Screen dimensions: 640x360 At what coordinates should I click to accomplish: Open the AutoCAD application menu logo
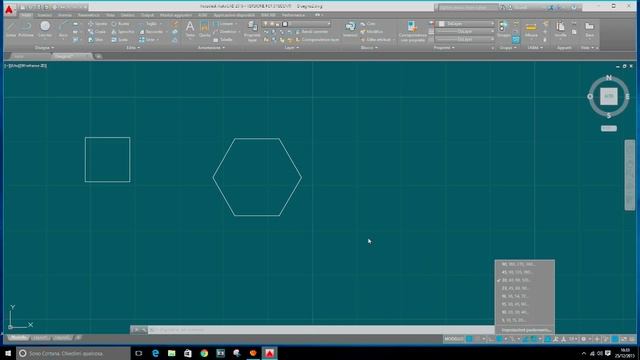point(9,9)
